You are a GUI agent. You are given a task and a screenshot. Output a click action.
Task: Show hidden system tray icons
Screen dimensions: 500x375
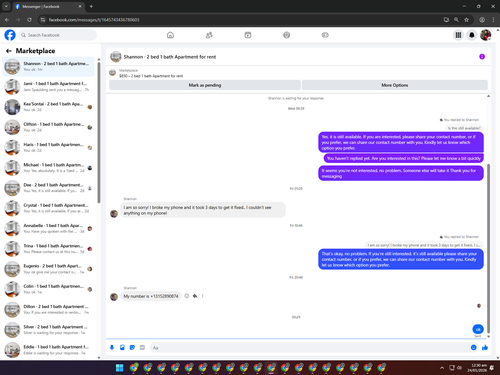tap(442, 368)
